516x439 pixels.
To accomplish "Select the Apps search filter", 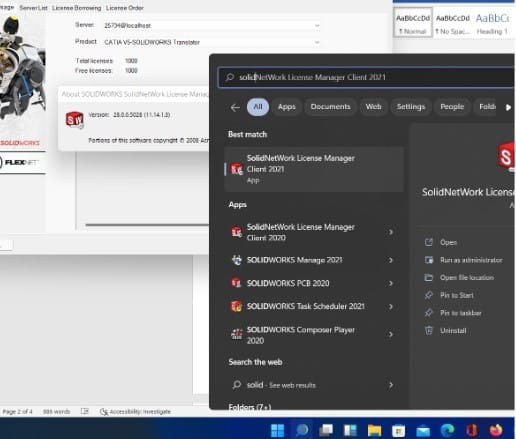I will pos(287,107).
